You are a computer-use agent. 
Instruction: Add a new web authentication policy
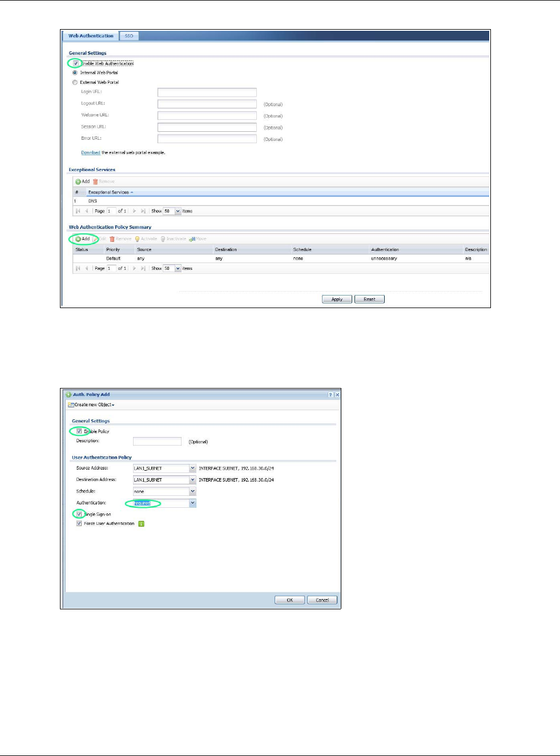(x=83, y=239)
